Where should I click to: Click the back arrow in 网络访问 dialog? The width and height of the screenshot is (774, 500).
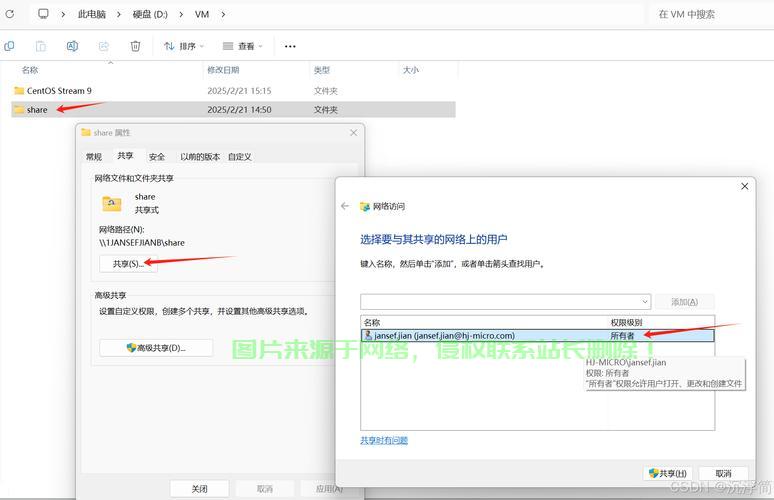(x=345, y=206)
